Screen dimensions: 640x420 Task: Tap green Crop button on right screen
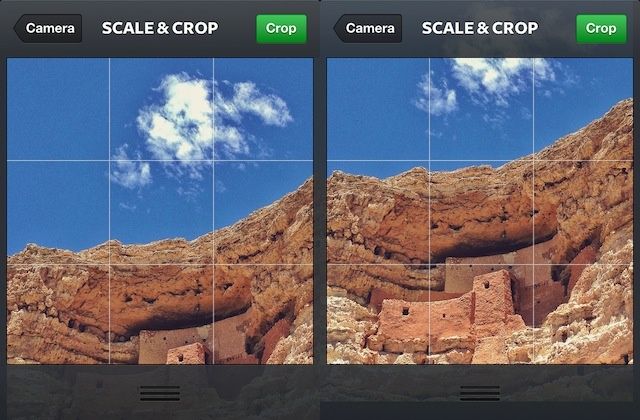[601, 29]
